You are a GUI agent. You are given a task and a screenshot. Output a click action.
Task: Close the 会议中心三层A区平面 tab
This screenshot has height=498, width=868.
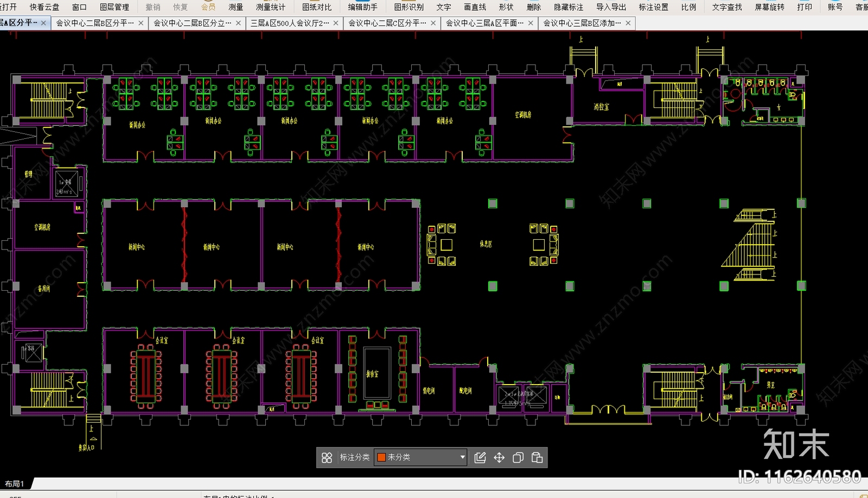click(x=531, y=23)
